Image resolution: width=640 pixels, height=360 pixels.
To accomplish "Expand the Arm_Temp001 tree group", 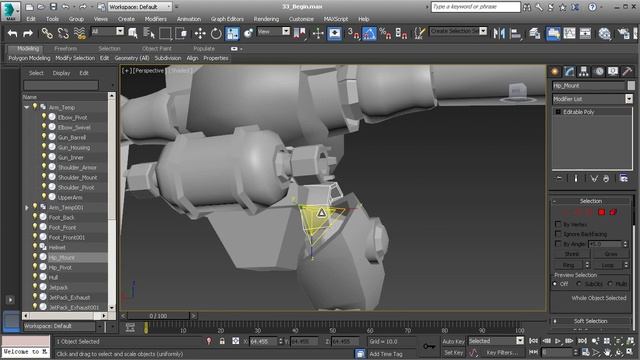I will [x=27, y=207].
